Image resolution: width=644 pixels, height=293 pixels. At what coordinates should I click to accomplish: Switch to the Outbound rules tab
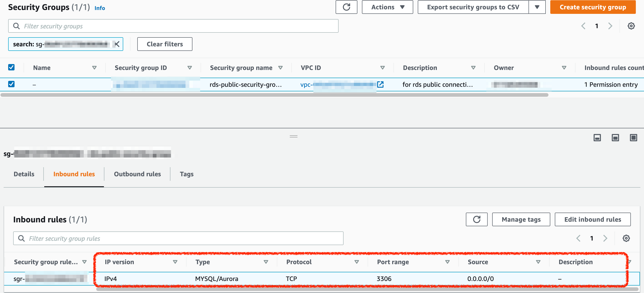[x=137, y=174]
